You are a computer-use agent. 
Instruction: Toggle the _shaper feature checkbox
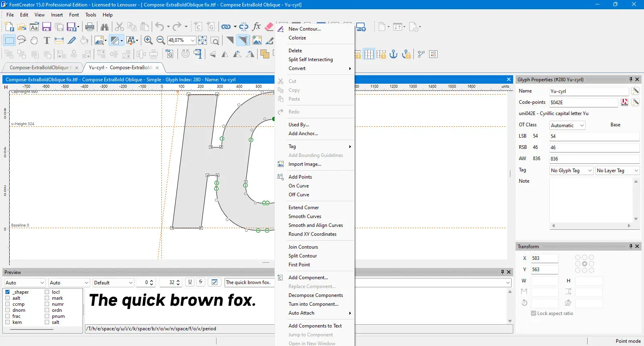click(x=8, y=292)
